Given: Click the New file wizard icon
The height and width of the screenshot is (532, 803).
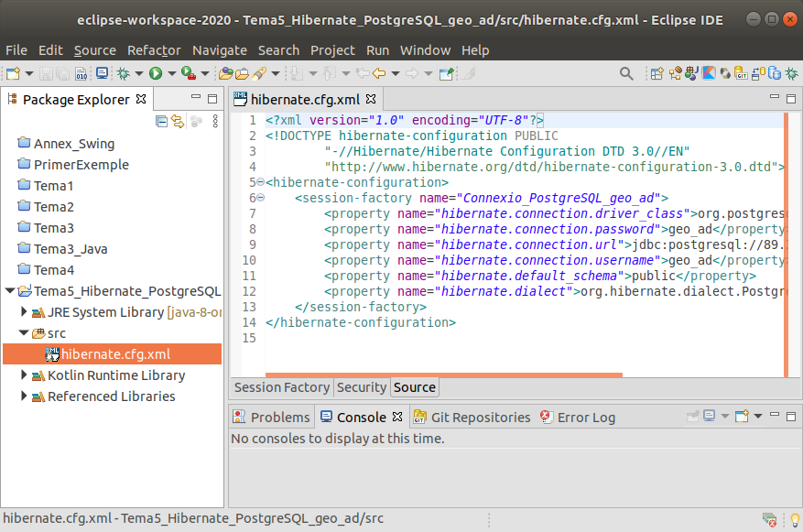Looking at the screenshot, I should click(x=13, y=74).
